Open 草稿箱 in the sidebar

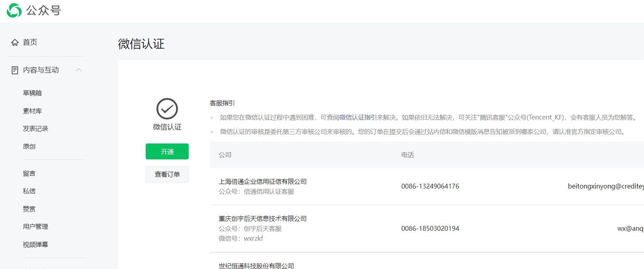click(32, 93)
